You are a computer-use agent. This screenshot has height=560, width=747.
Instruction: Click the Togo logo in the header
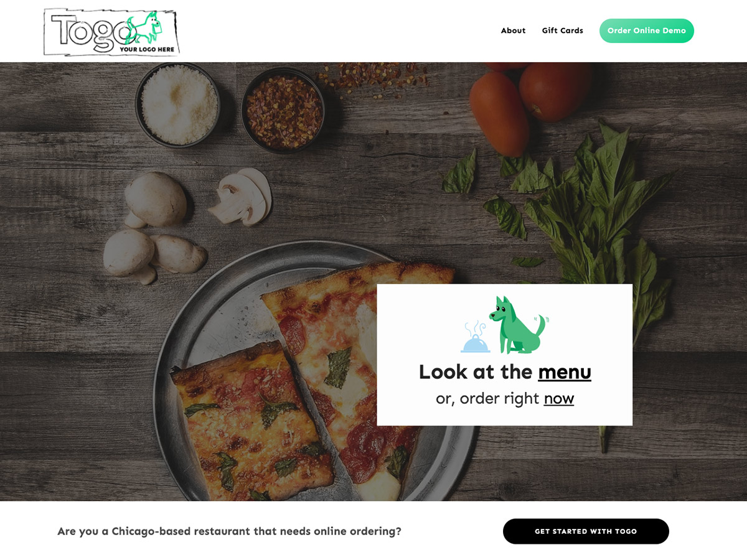coord(111,32)
